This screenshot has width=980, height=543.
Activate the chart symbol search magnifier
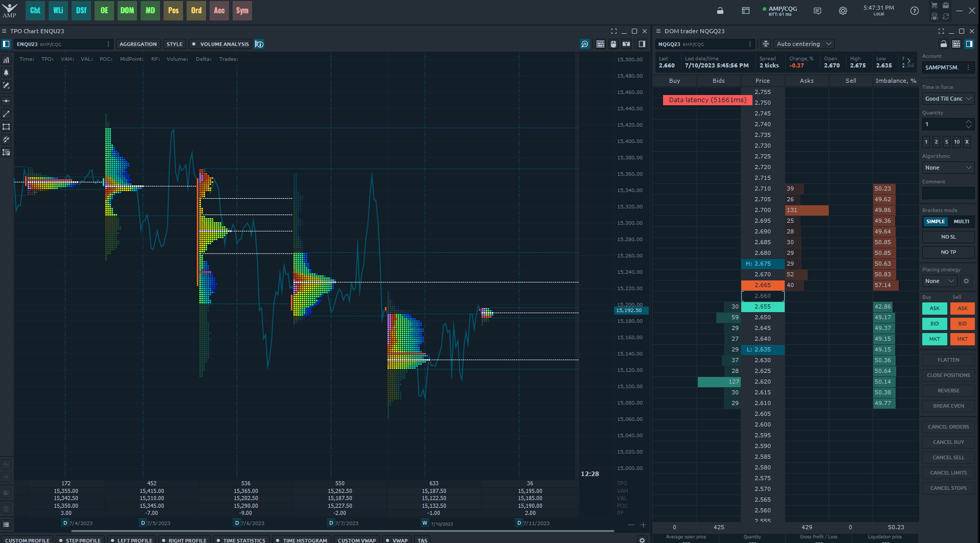pos(584,44)
